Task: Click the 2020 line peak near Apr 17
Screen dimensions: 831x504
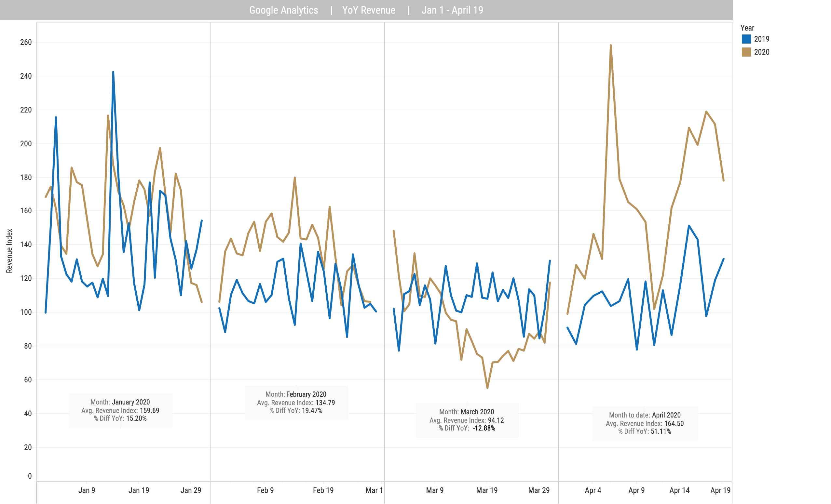Action: click(x=706, y=112)
